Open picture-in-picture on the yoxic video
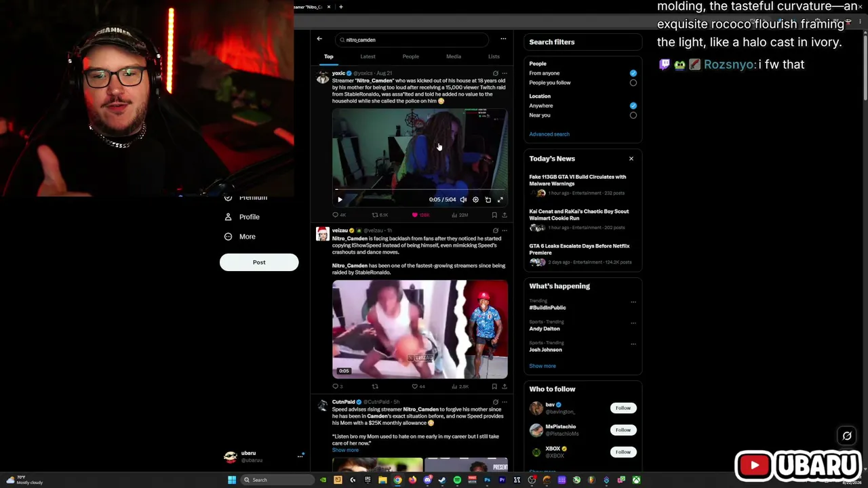Image resolution: width=868 pixels, height=488 pixels. click(488, 199)
